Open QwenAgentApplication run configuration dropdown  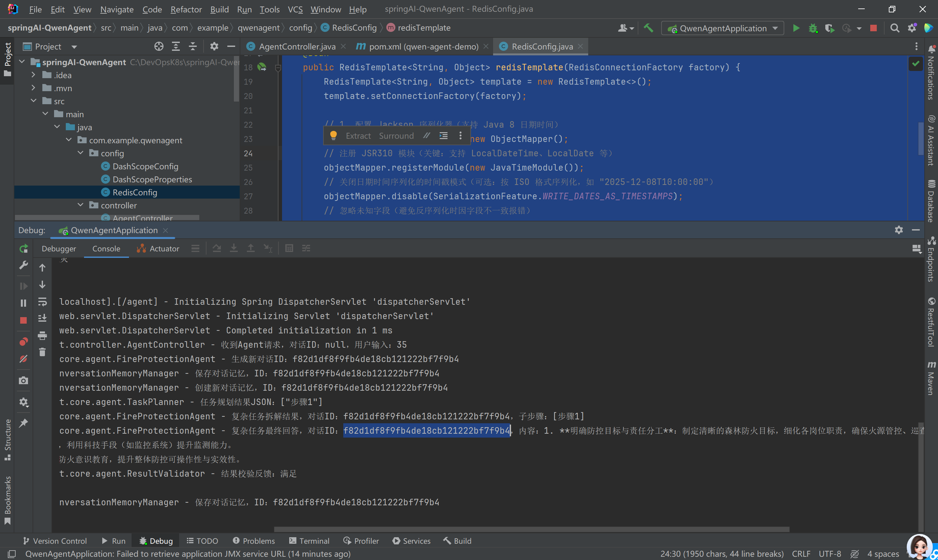[722, 28]
